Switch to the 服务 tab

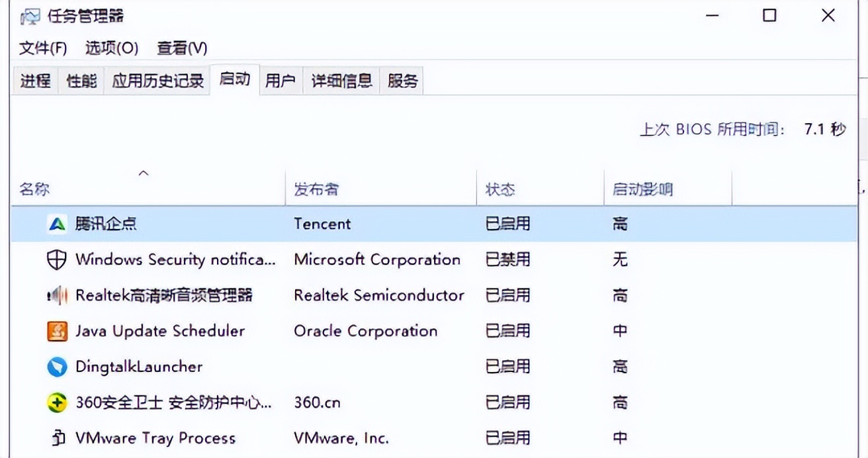point(402,81)
